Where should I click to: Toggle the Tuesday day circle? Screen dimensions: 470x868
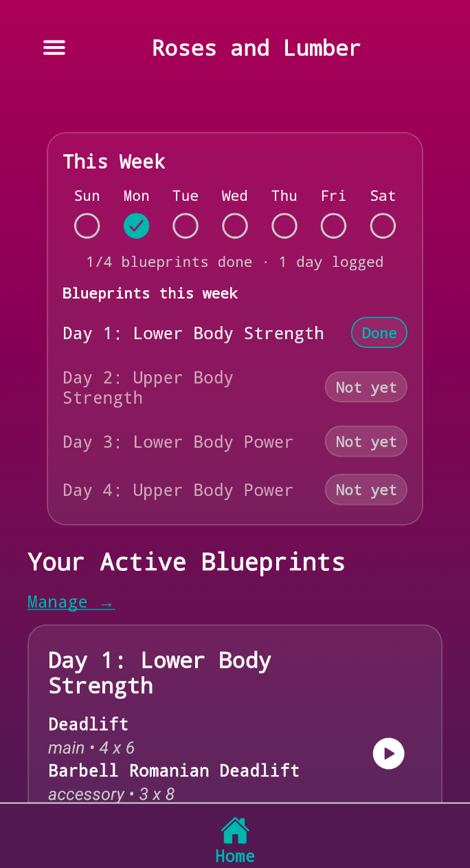(186, 226)
